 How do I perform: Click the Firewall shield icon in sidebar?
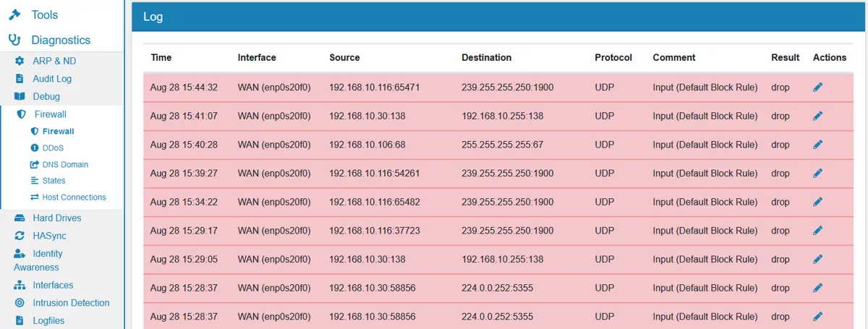(x=21, y=114)
